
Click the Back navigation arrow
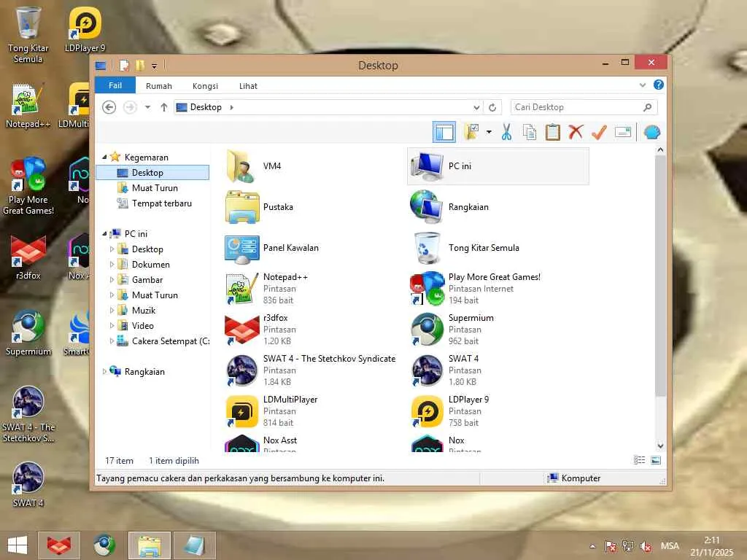point(109,107)
